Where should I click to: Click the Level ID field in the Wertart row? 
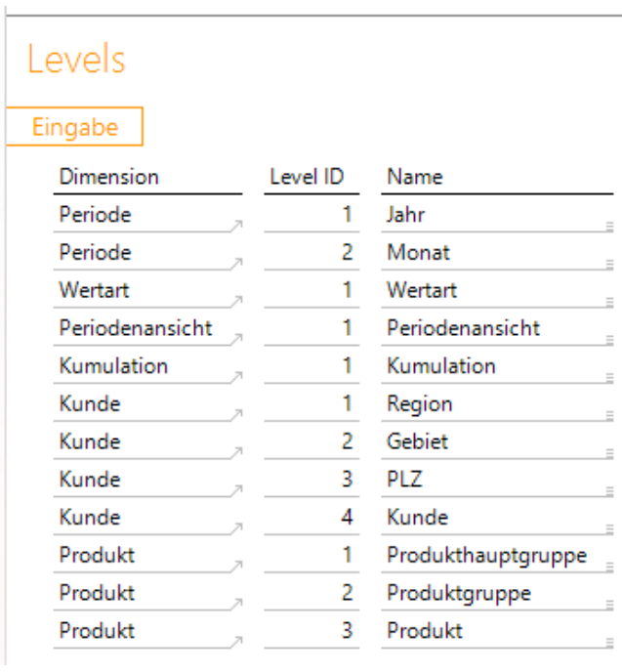pos(311,290)
